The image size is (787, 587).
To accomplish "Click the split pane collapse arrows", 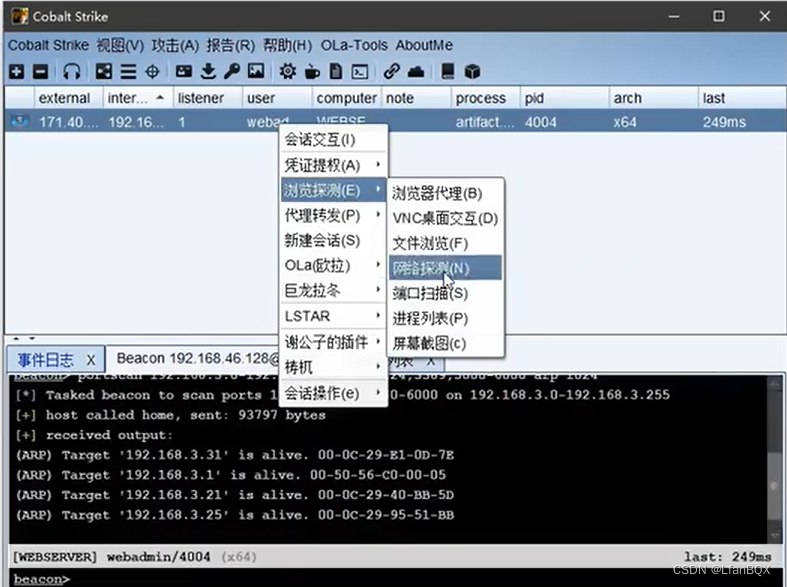I will click(24, 338).
